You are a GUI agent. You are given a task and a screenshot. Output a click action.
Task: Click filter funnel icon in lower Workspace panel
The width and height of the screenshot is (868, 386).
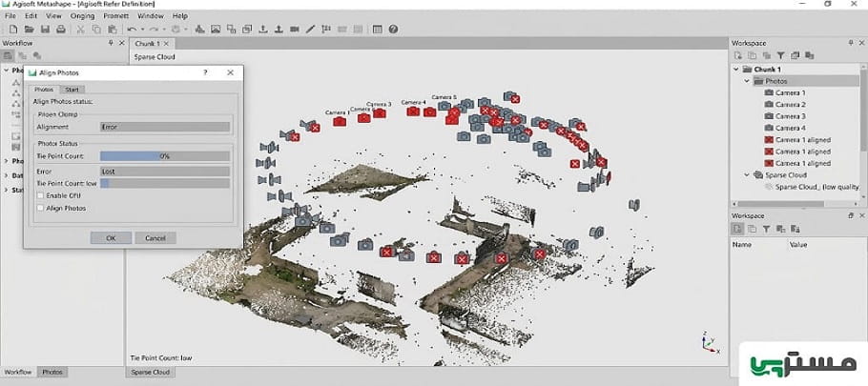pos(766,229)
